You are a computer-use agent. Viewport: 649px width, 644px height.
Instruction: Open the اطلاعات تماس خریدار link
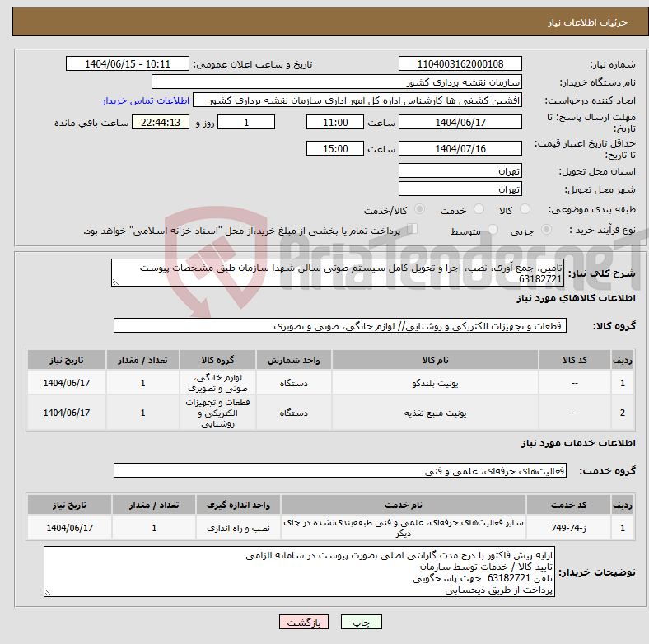145,100
